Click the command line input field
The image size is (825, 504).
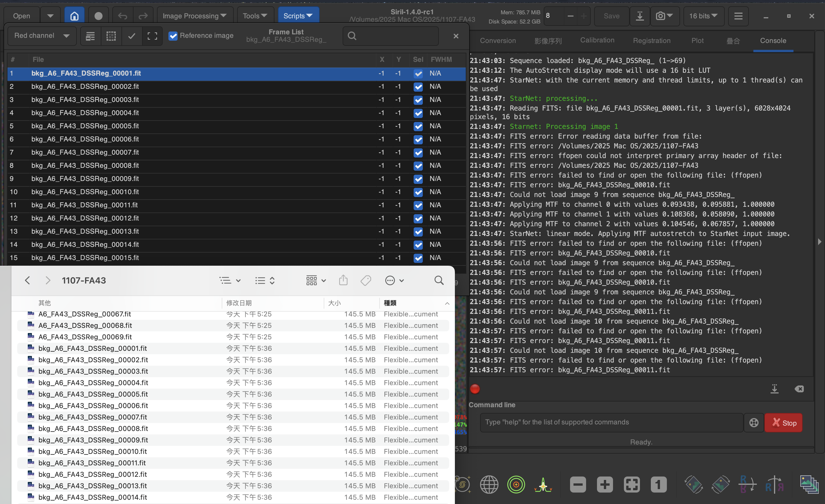coord(611,422)
